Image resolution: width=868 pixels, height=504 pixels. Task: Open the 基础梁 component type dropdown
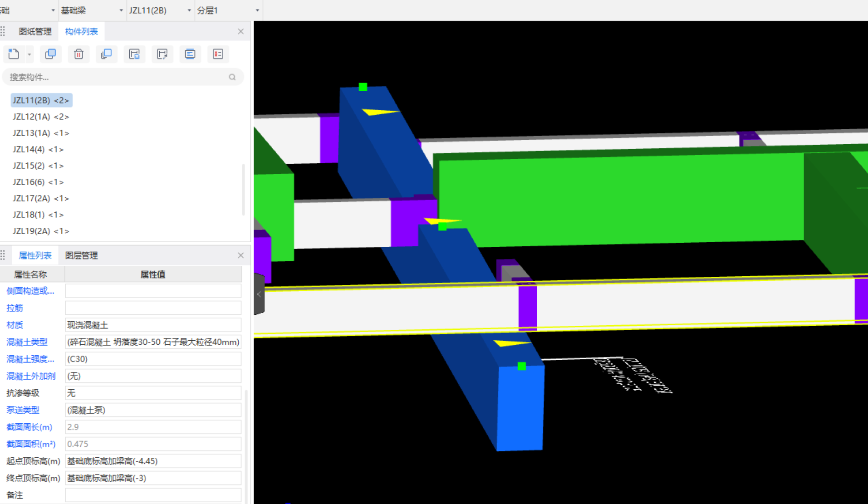(92, 10)
